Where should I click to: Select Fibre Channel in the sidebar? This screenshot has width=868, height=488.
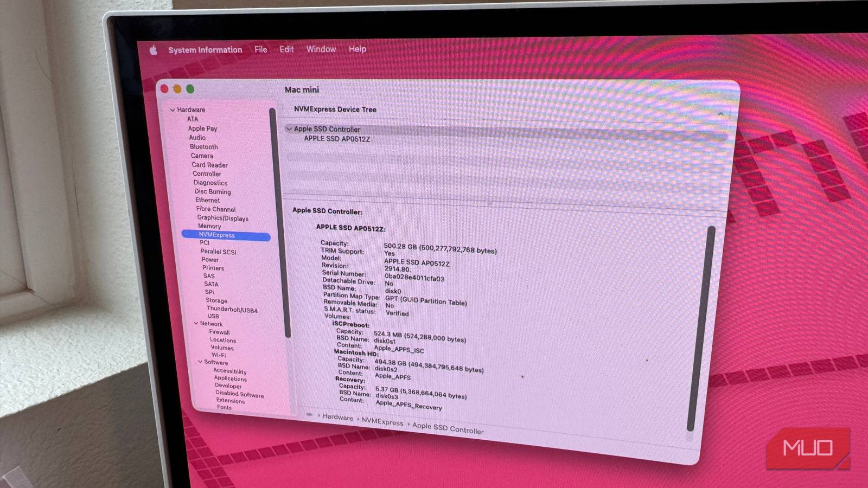pos(216,209)
